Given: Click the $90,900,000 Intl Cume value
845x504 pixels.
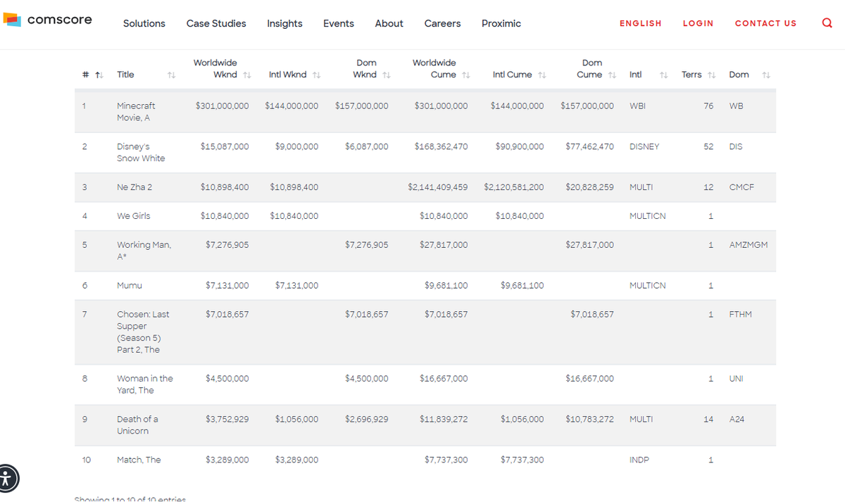Looking at the screenshot, I should point(520,146).
